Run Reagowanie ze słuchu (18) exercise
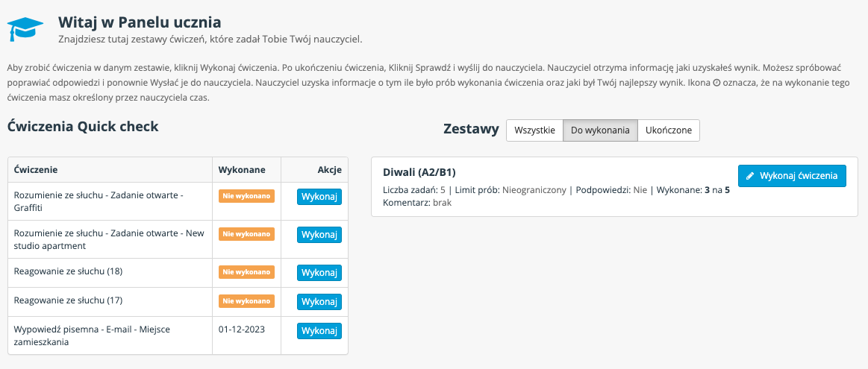 (319, 273)
